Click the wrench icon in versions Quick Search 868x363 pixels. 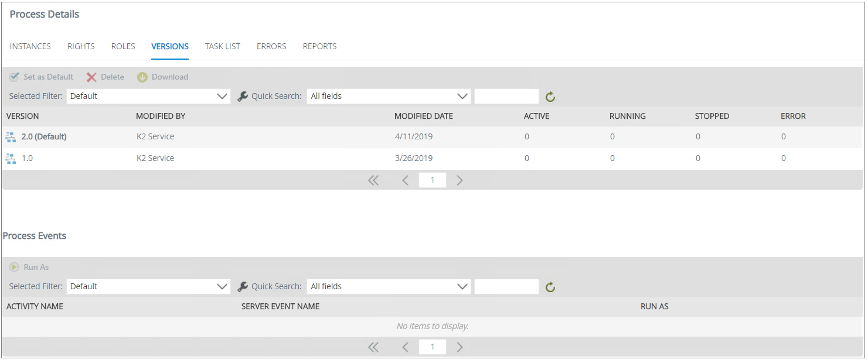point(243,97)
